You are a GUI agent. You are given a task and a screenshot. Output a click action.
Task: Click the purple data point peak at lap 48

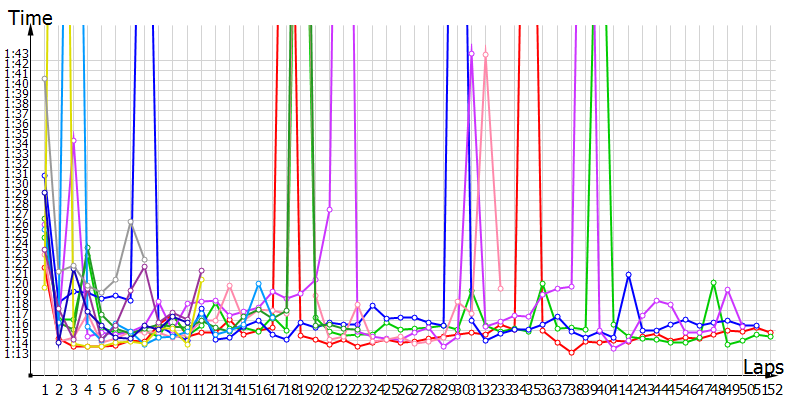728,290
